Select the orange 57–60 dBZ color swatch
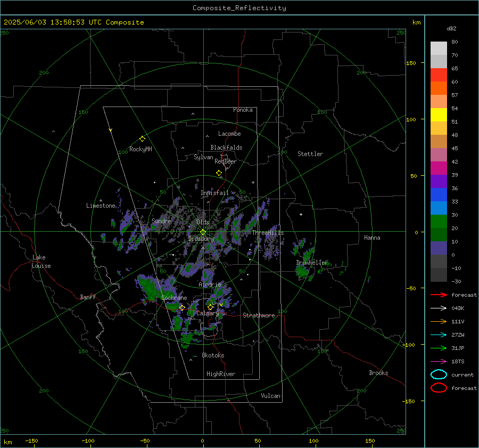 (x=439, y=88)
